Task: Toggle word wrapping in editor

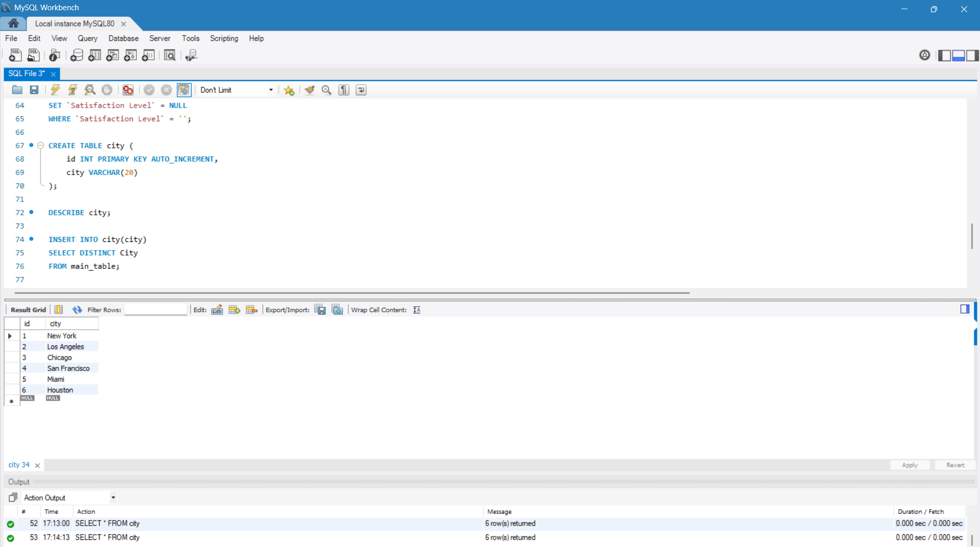Action: tap(361, 90)
